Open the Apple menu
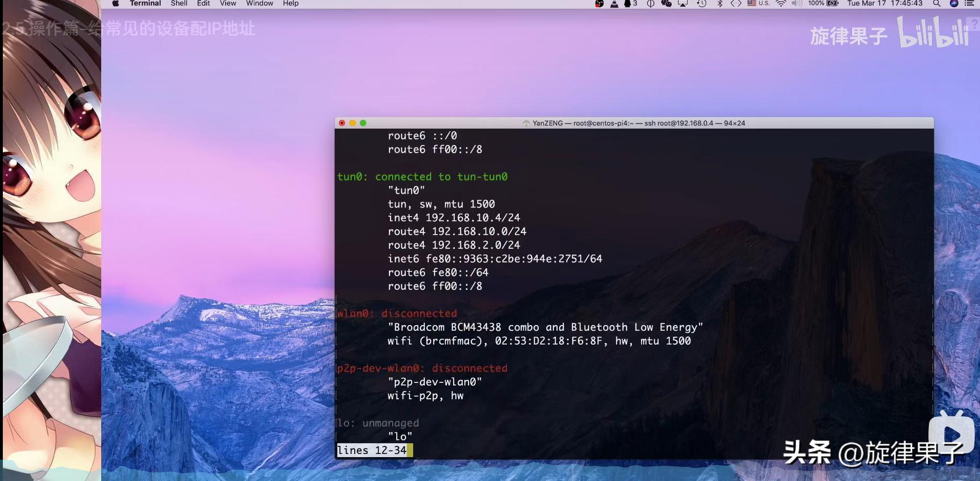 pos(115,3)
